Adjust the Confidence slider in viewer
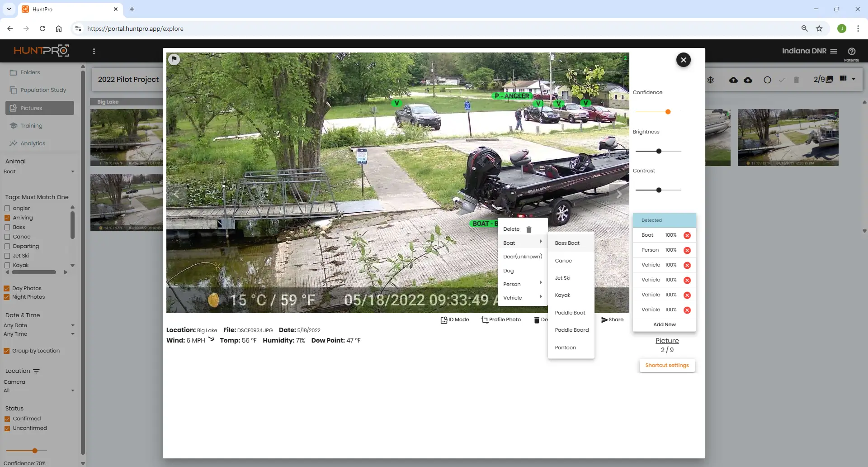868x467 pixels. [668, 112]
